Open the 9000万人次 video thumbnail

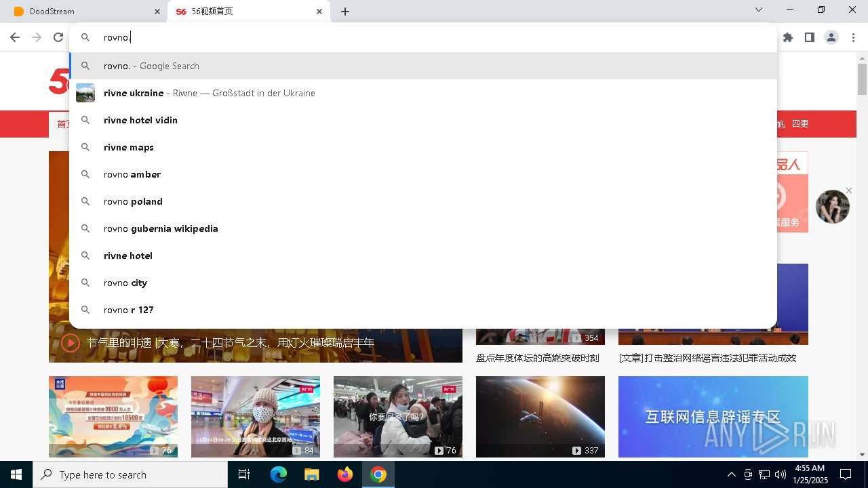pos(113,417)
